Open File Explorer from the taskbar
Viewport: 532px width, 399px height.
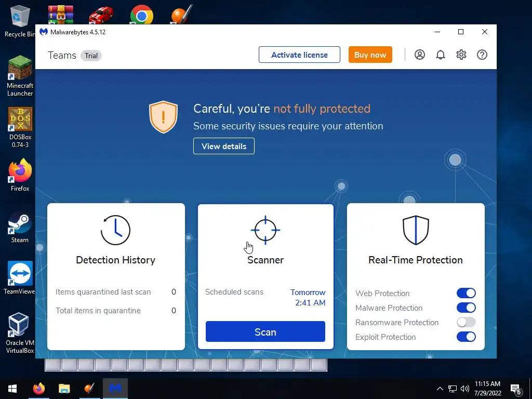(64, 389)
